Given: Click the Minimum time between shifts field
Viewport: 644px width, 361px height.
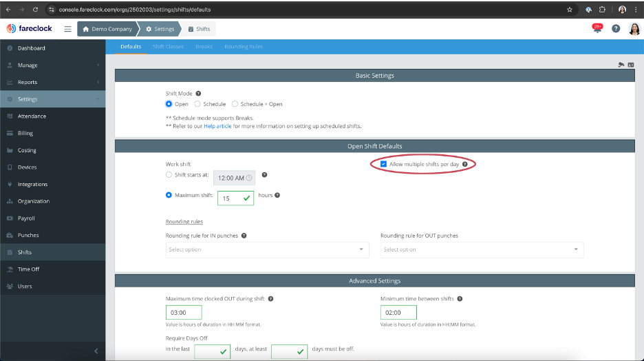Looking at the screenshot, I should click(398, 313).
